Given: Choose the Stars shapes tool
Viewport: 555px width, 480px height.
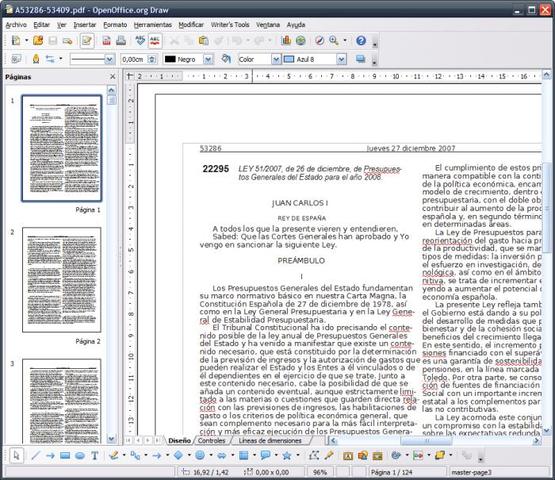Looking at the screenshot, I should point(287,456).
